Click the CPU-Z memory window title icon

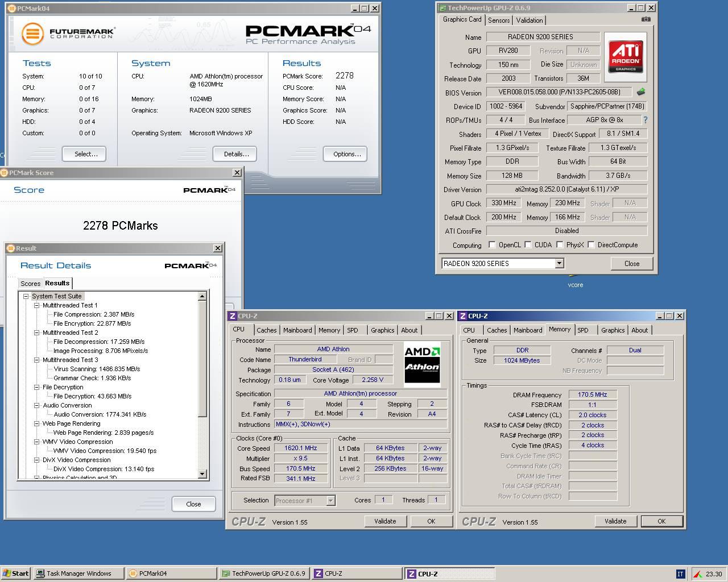coord(463,316)
